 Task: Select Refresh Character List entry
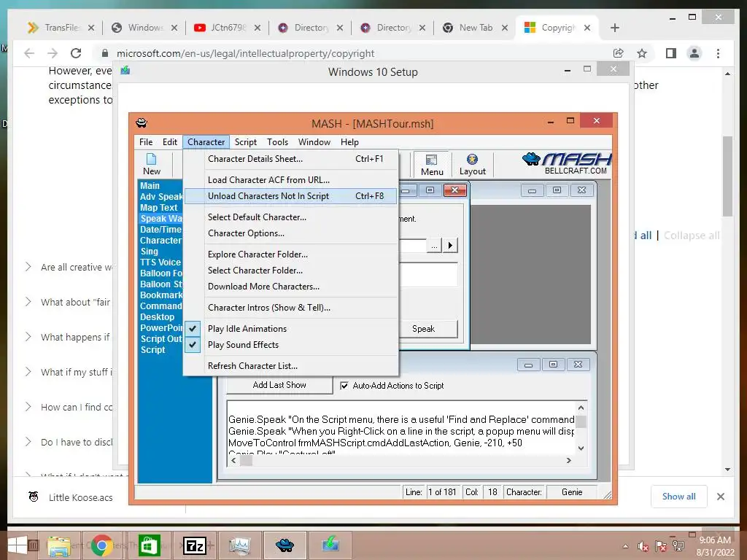click(290, 366)
